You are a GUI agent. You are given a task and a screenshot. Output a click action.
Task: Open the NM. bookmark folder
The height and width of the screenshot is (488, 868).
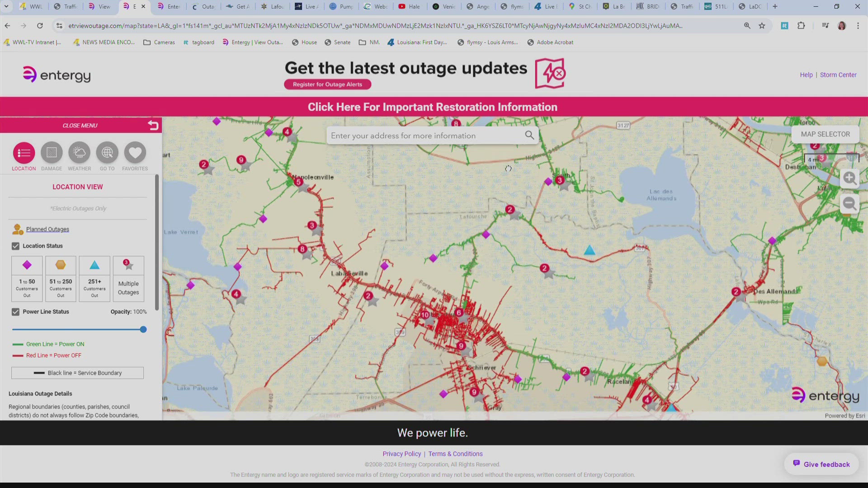coord(369,42)
